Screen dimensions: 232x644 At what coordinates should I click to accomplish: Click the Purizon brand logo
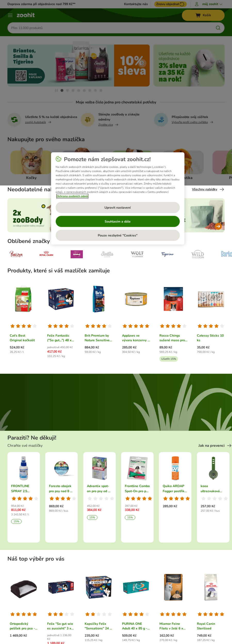click(16, 254)
